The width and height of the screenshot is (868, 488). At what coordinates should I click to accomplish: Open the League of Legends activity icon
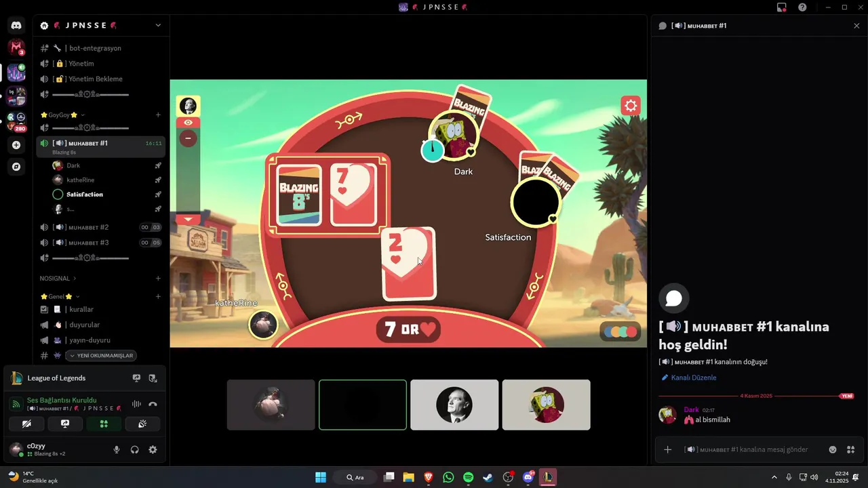pos(17,378)
